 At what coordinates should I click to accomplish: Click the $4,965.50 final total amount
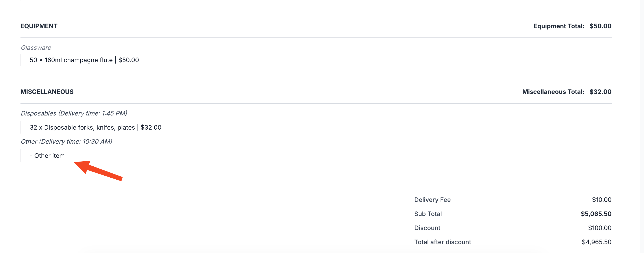tap(596, 242)
